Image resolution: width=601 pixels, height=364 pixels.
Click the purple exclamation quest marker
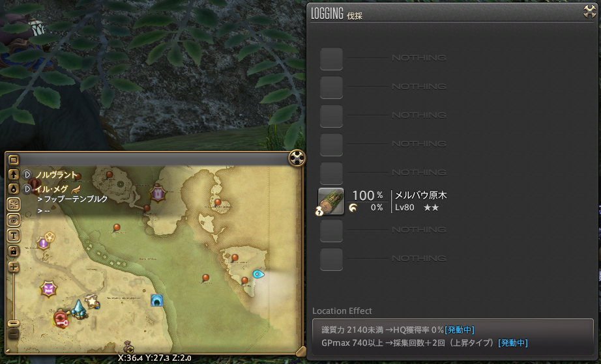point(43,243)
